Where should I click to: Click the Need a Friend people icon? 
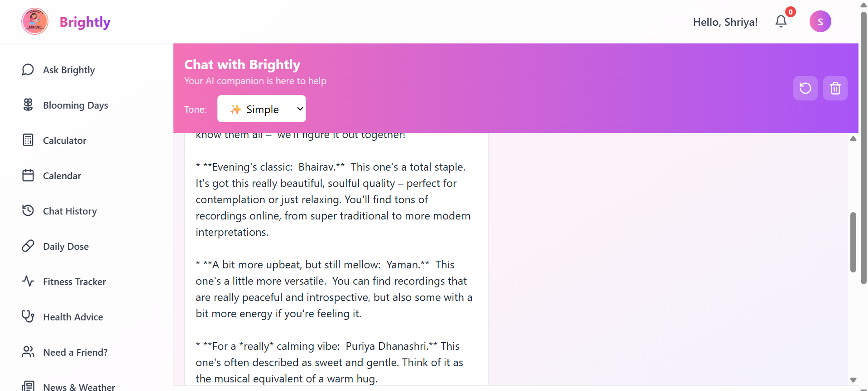tap(28, 352)
